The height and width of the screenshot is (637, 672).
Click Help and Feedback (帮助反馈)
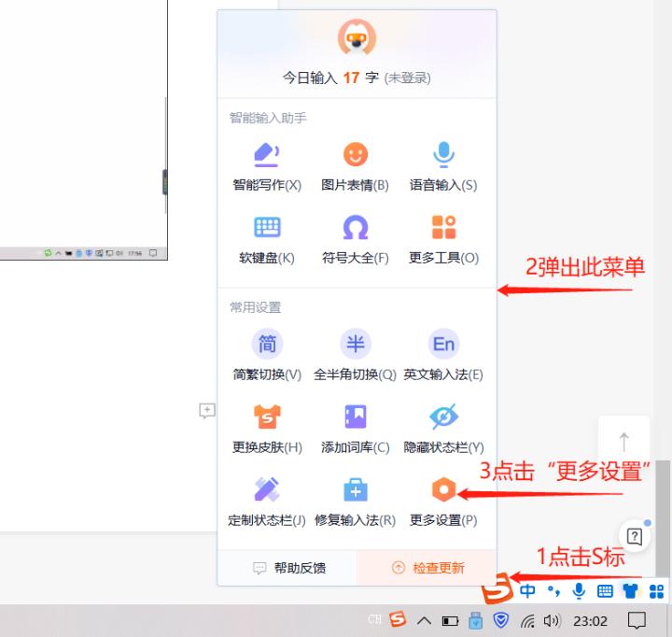pos(287,568)
